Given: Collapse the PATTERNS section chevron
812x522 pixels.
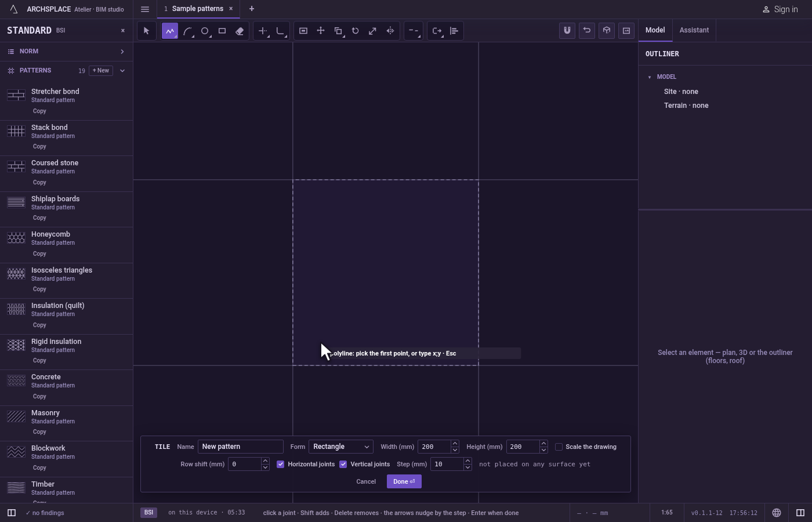Looking at the screenshot, I should pyautogui.click(x=122, y=71).
